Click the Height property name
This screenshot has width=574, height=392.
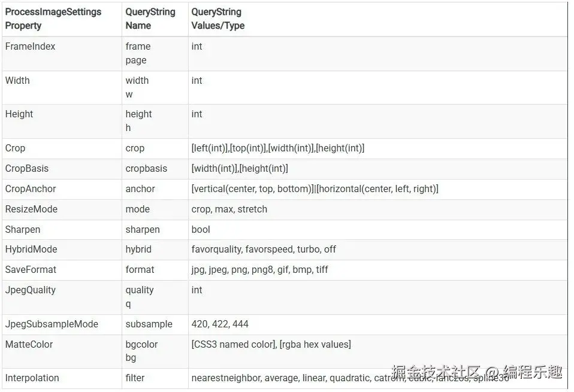point(19,114)
